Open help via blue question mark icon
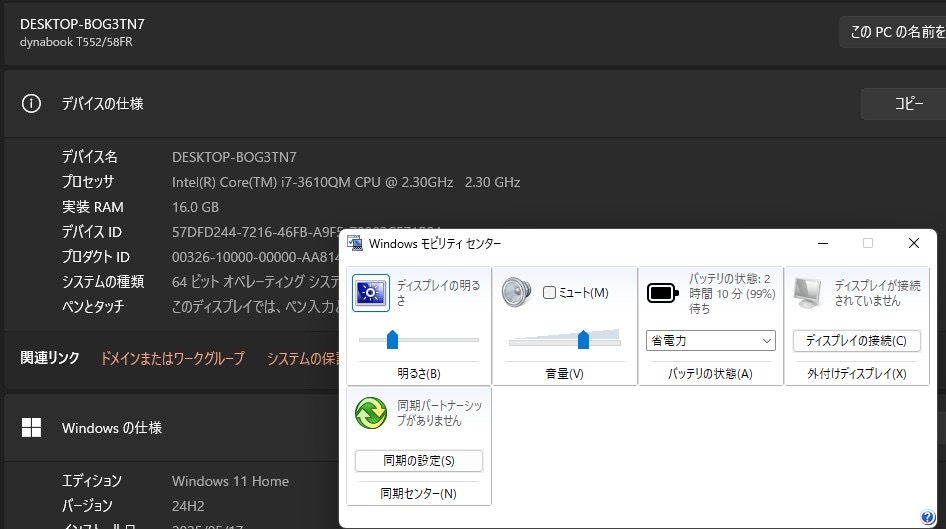Image resolution: width=946 pixels, height=529 pixels. pos(927,517)
